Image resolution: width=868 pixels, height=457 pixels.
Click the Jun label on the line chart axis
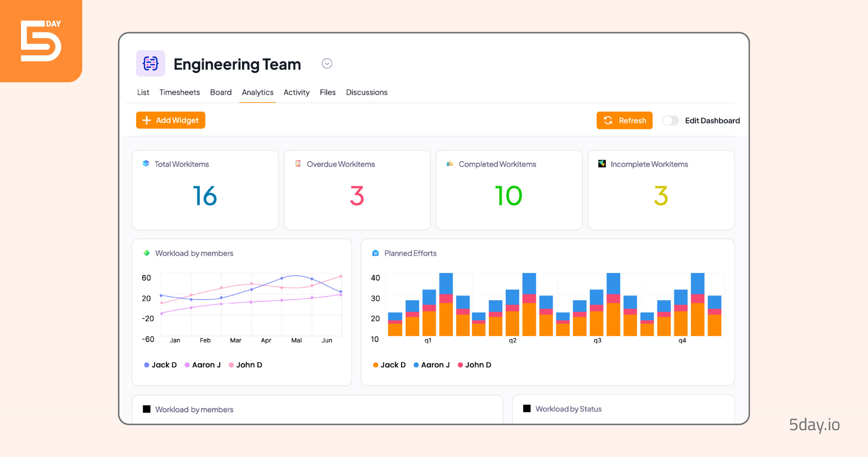click(x=327, y=340)
